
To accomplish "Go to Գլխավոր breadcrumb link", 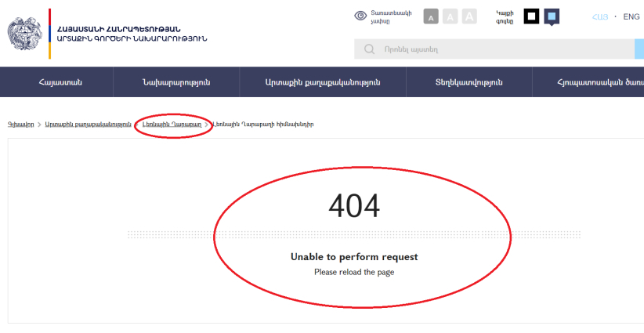I will coord(20,125).
